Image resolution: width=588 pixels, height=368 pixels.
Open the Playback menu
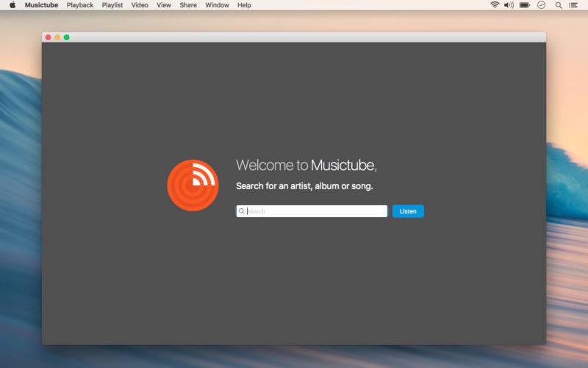point(80,5)
